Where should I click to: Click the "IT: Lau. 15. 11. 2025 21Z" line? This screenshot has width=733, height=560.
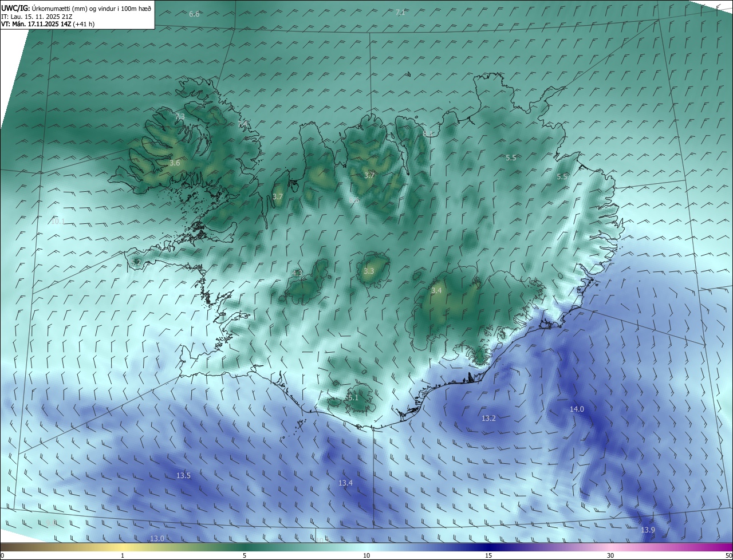coord(37,17)
